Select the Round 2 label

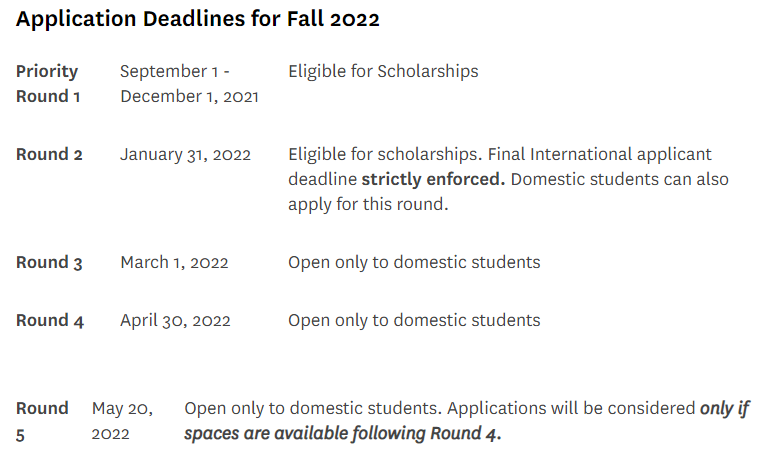tap(49, 154)
